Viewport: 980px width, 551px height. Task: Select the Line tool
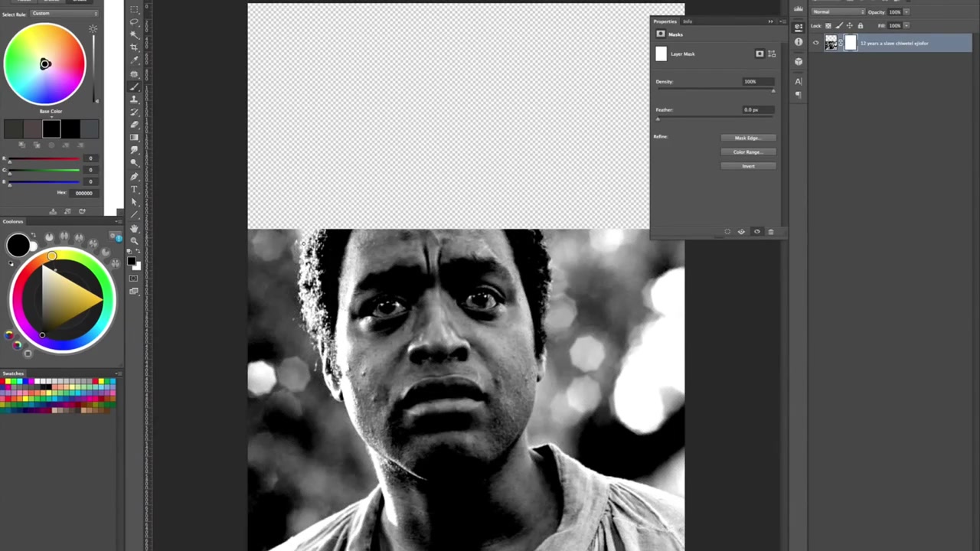pos(134,216)
